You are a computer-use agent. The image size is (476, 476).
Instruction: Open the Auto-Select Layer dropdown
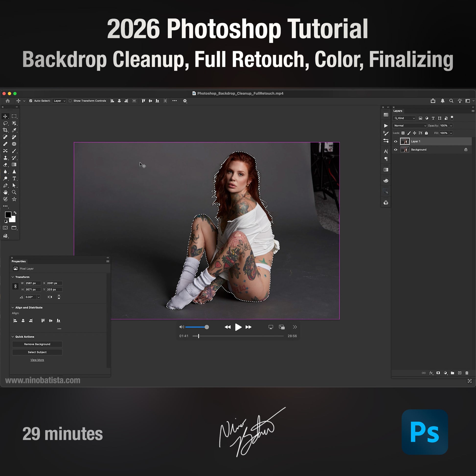pos(59,101)
